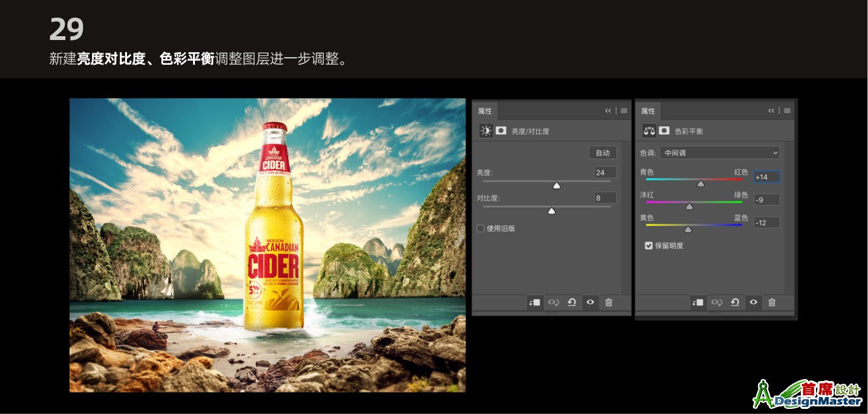View previous state in Brightness/Contrast panel

click(x=553, y=303)
